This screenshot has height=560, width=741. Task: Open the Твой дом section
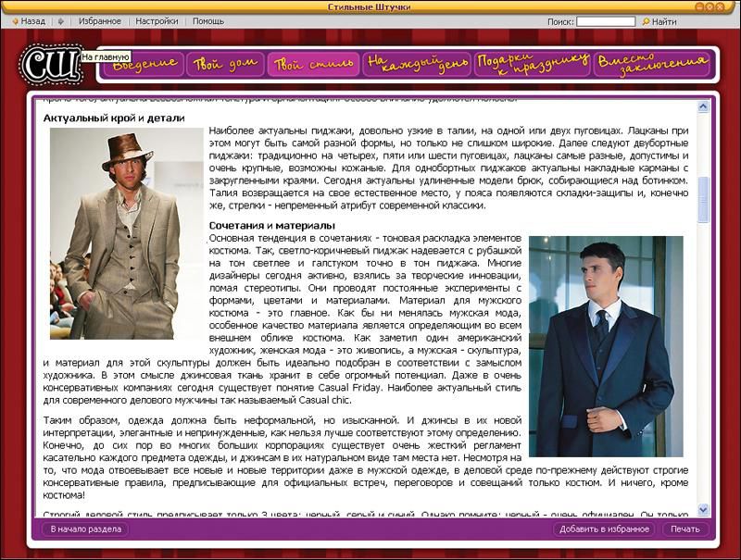(225, 64)
